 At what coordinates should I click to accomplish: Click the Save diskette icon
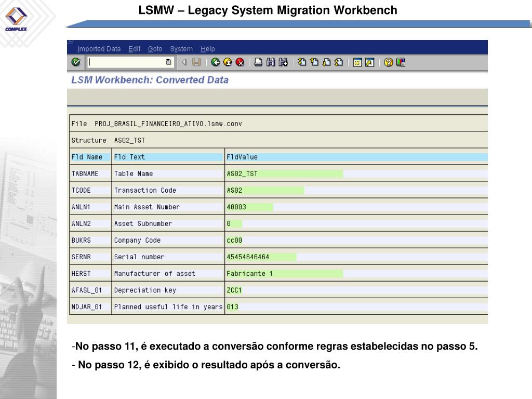(x=196, y=62)
